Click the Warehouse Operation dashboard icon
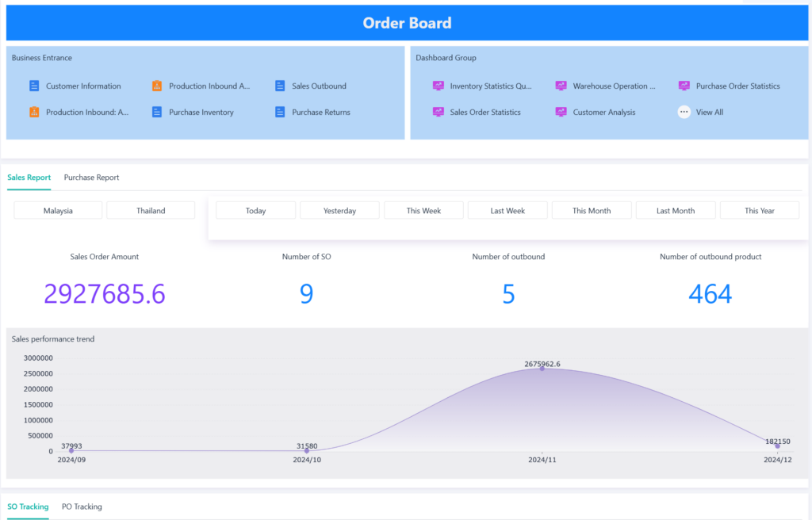 [561, 86]
